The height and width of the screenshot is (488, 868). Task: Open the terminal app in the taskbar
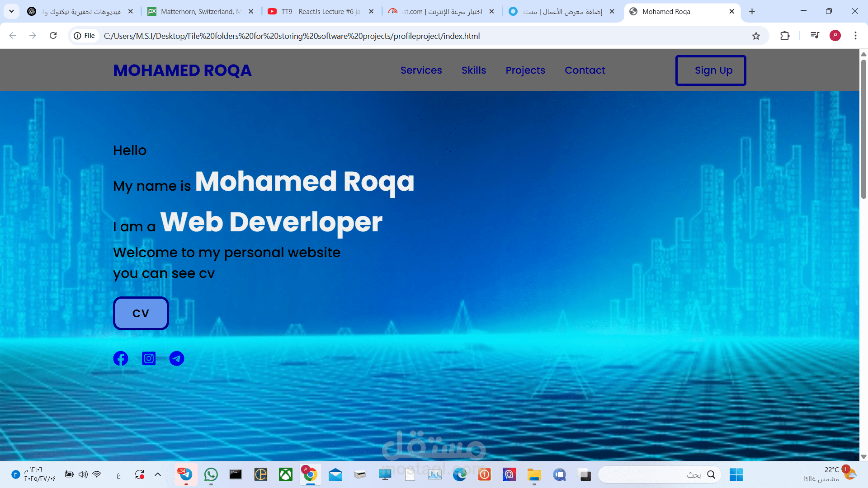click(x=236, y=474)
